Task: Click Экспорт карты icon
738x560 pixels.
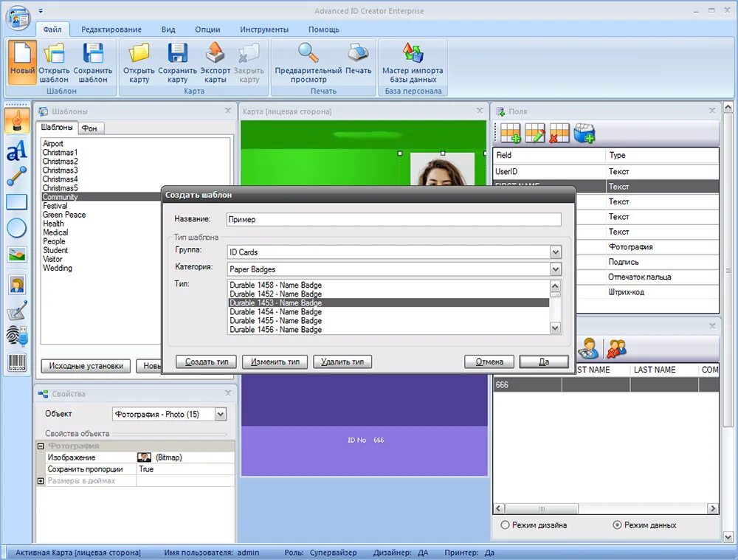Action: coord(215,62)
